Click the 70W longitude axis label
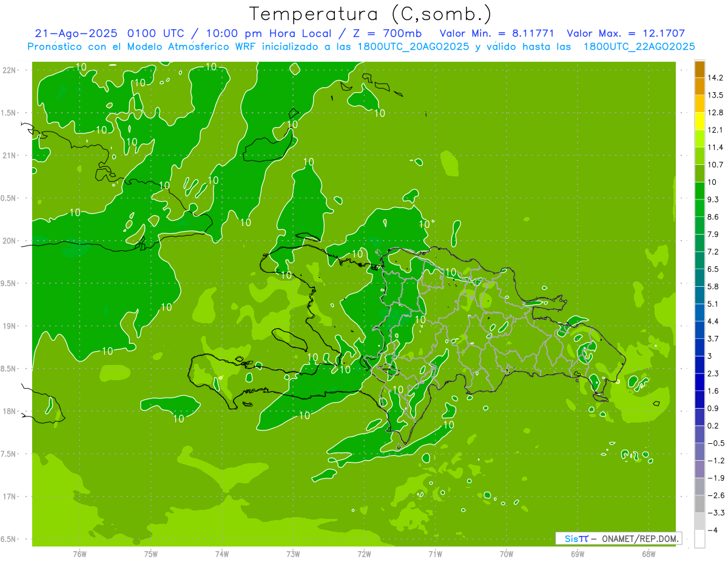 (x=507, y=554)
